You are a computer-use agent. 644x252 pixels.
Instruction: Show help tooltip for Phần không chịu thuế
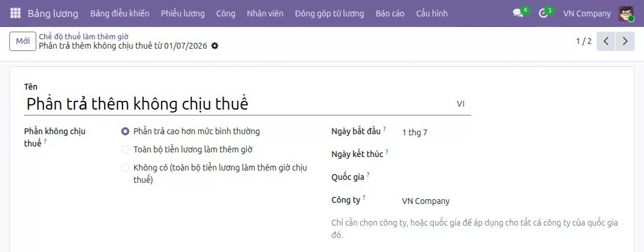click(45, 141)
